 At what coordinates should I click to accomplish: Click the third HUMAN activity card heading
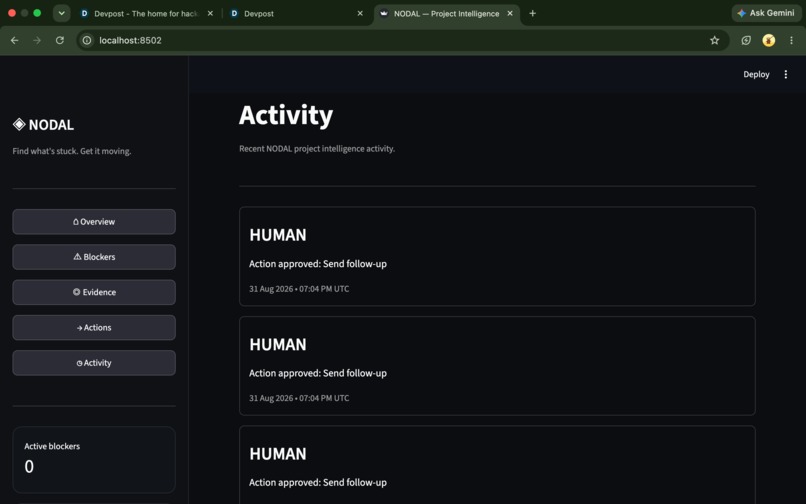[278, 454]
